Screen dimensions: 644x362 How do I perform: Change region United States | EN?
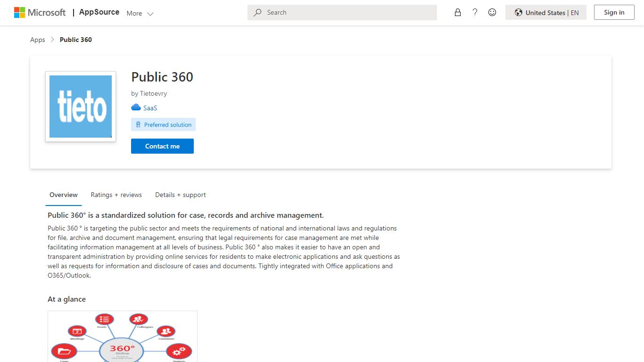point(546,13)
